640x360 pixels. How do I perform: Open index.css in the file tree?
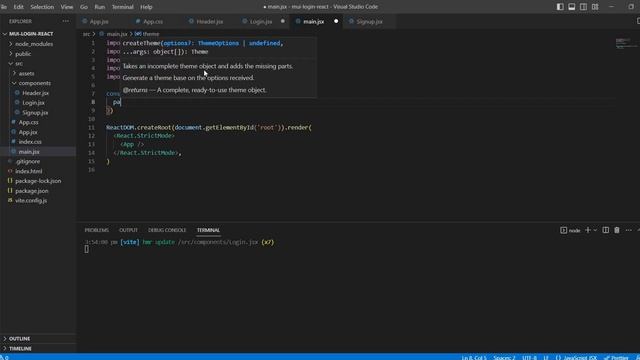[x=30, y=142]
